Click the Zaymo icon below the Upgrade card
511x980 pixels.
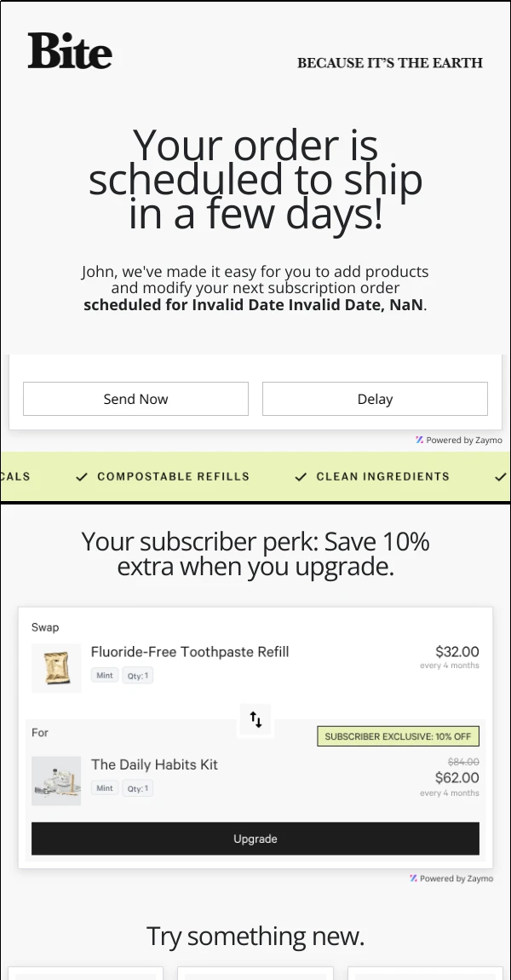coord(414,878)
